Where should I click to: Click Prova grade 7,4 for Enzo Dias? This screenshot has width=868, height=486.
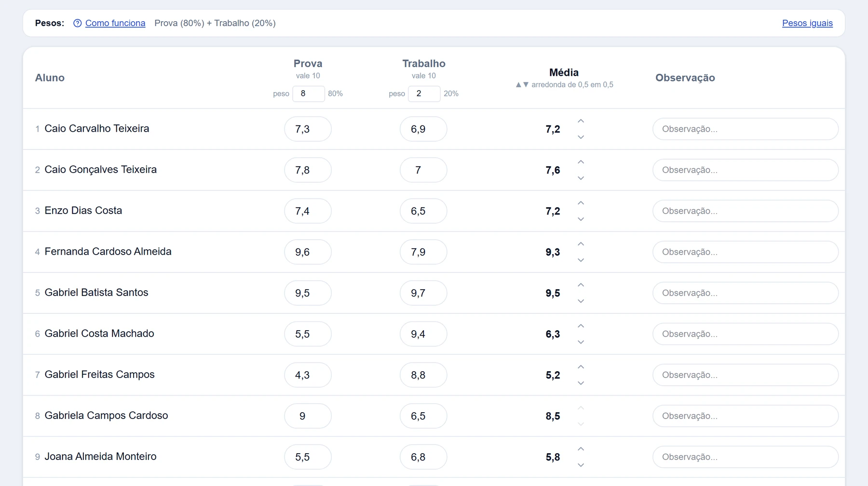point(308,211)
